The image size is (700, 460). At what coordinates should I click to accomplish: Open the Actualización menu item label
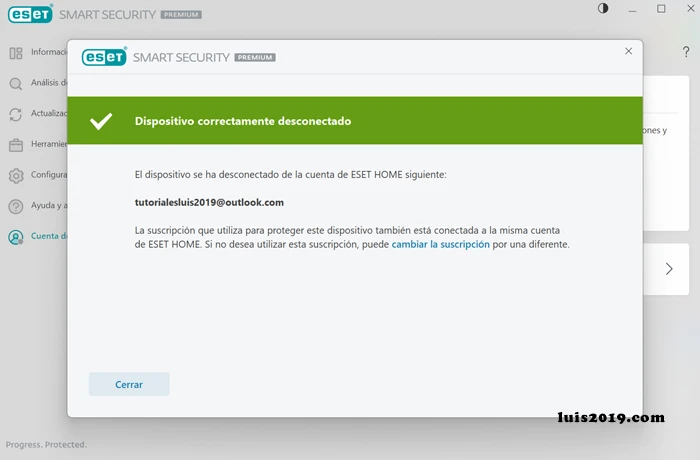click(49, 113)
